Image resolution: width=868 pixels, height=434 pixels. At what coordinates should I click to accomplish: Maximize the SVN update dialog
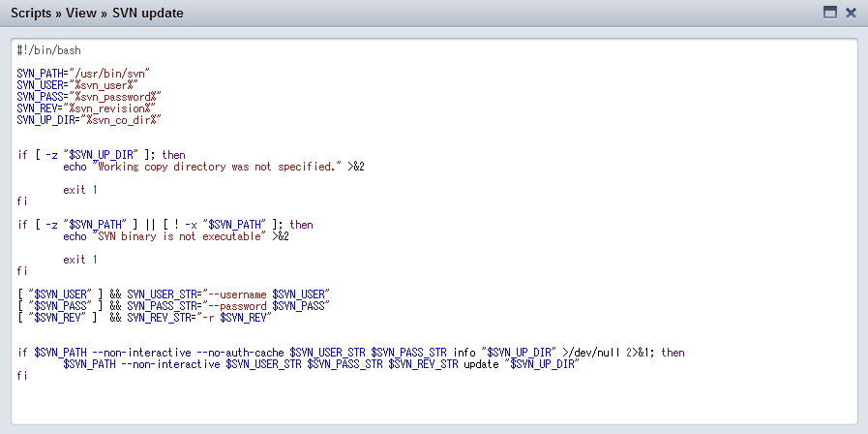coord(830,13)
